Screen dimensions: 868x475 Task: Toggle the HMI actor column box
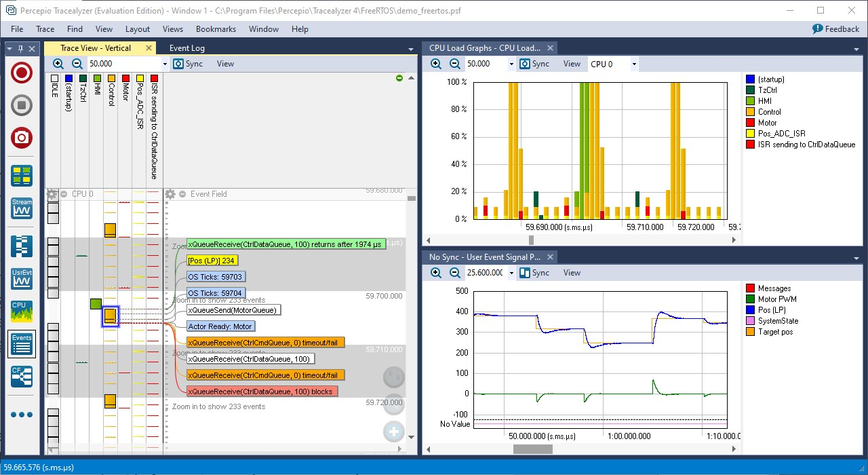pos(97,79)
